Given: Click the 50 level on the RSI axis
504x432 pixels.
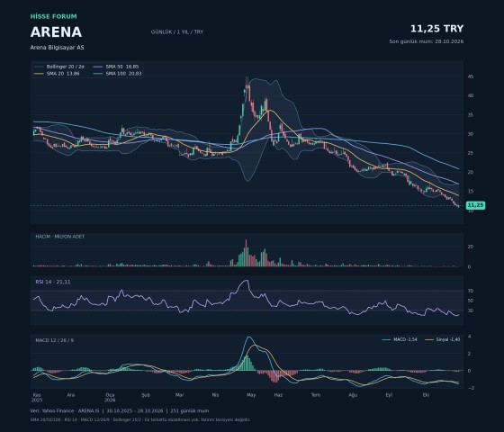Looking at the screenshot, I should click(x=471, y=301).
